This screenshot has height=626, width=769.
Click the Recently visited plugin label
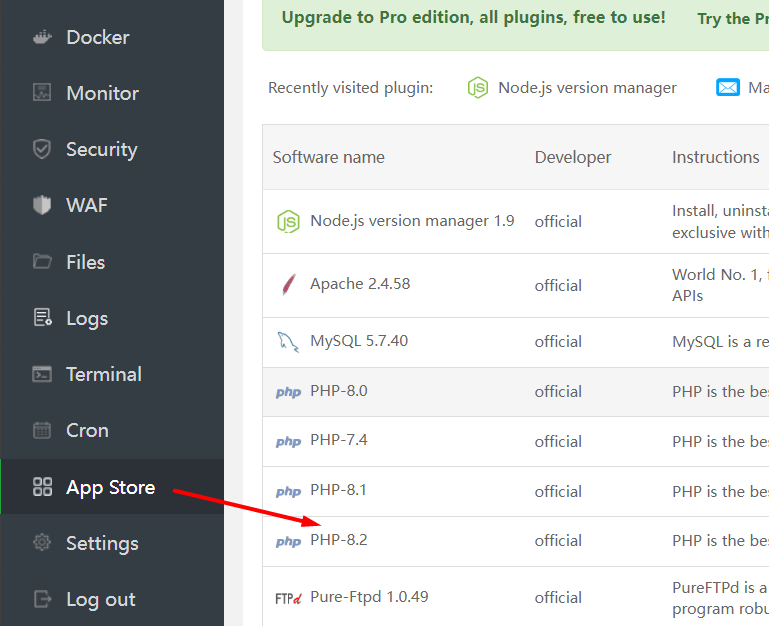pyautogui.click(x=351, y=88)
